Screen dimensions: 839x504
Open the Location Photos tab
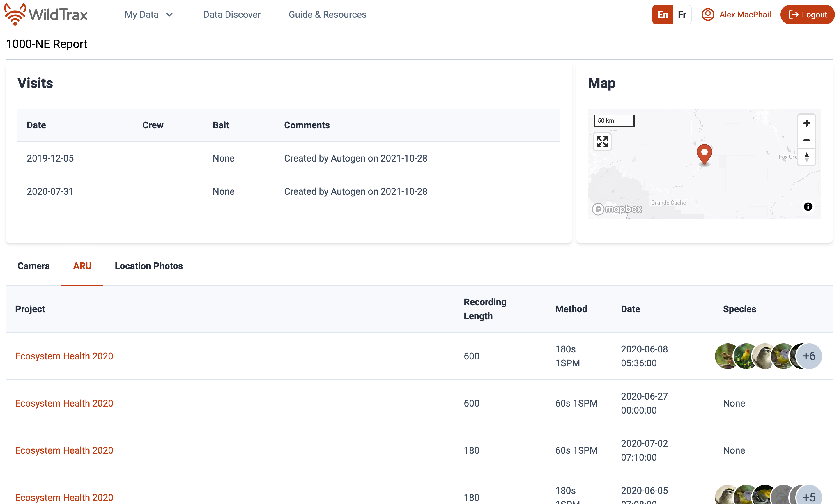coord(148,266)
